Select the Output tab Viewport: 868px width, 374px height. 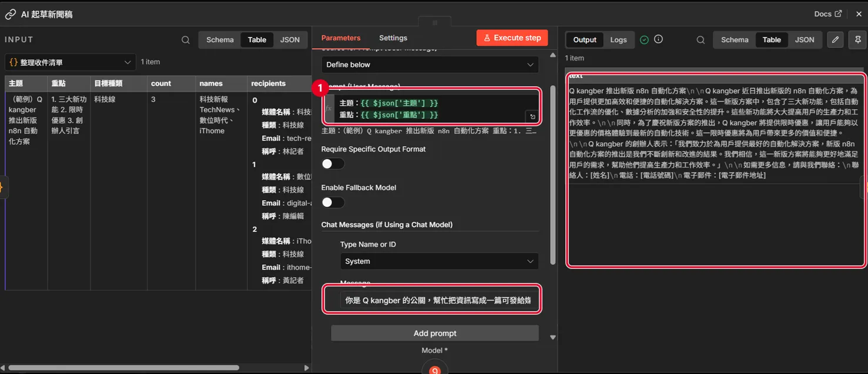coord(585,40)
